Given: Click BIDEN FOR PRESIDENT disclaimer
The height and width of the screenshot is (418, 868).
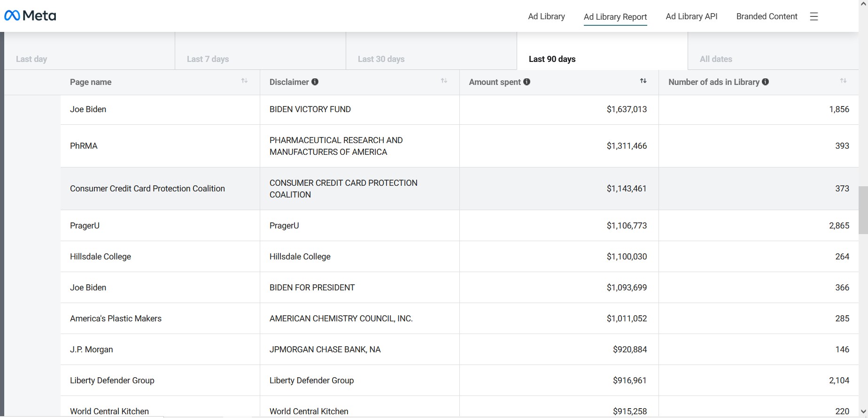Looking at the screenshot, I should click(312, 288).
